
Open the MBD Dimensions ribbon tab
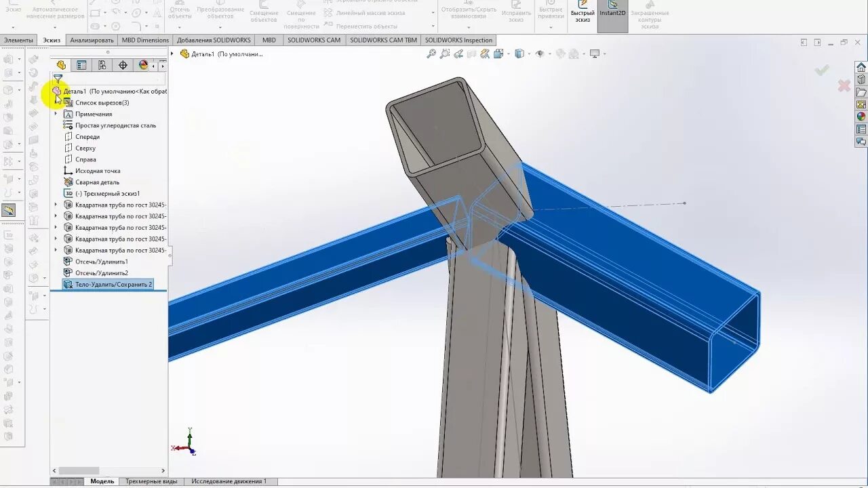click(x=145, y=40)
